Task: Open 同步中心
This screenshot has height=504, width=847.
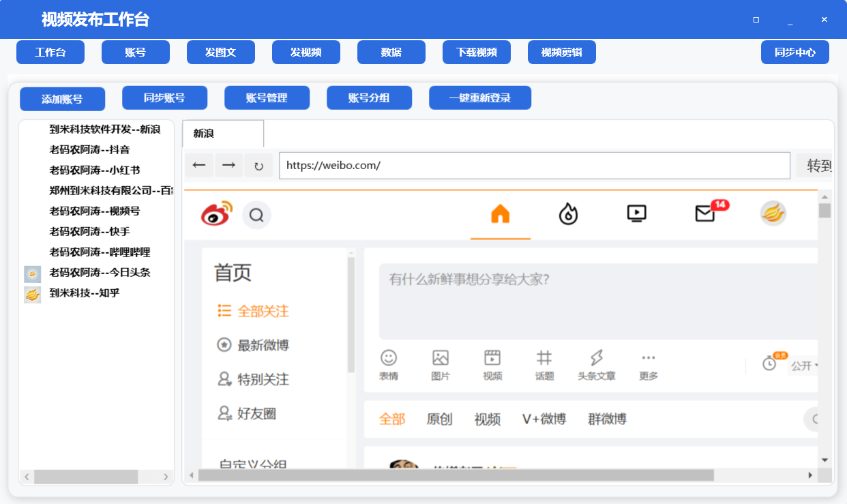Action: pos(795,52)
